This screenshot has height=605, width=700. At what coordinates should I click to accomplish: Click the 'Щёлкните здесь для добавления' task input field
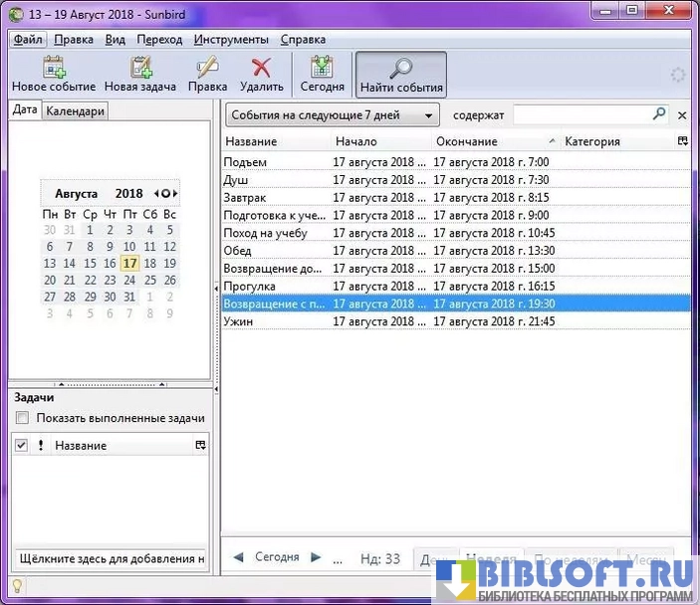tap(109, 558)
